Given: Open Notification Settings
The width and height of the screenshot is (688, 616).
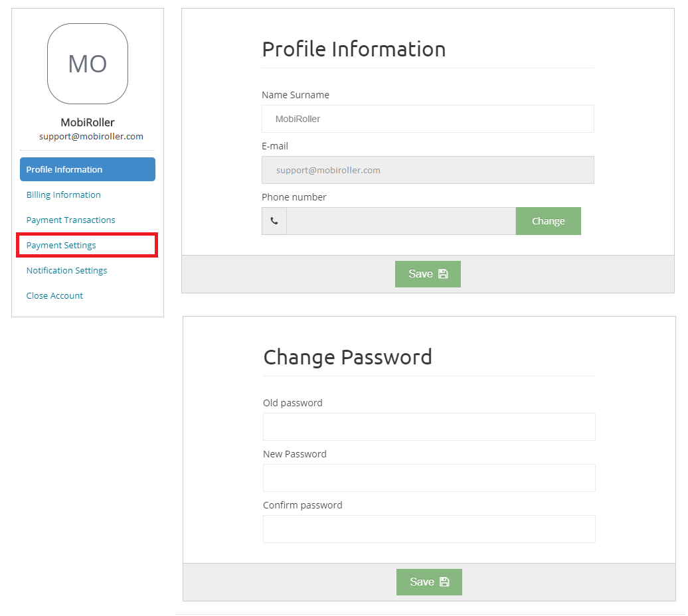Looking at the screenshot, I should tap(66, 271).
